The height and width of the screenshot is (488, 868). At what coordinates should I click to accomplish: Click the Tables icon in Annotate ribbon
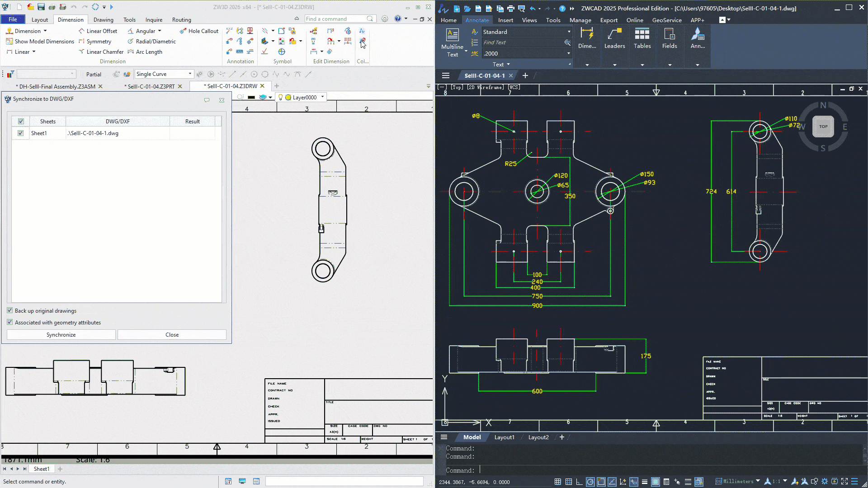(642, 38)
